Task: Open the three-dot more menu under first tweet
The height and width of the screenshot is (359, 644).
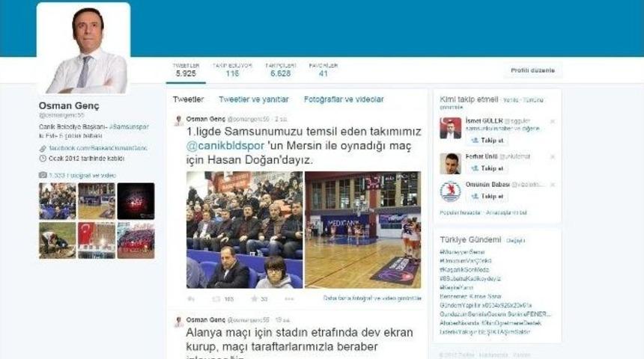Action: coord(289,299)
